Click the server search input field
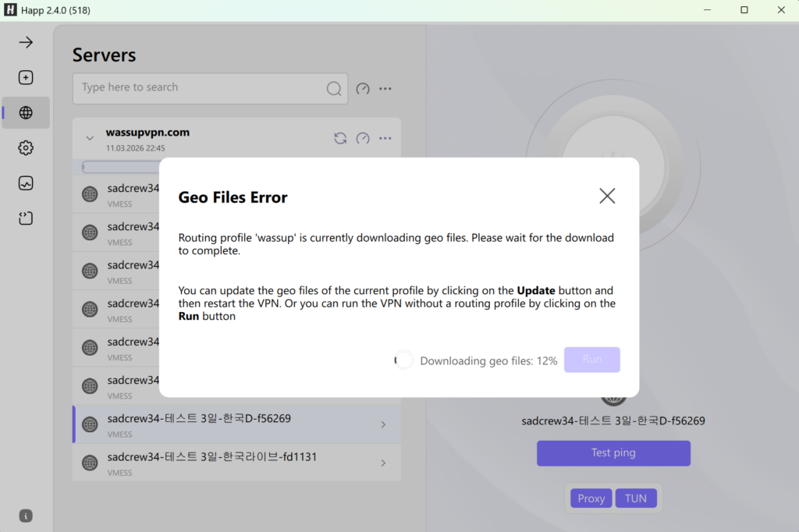 pos(199,88)
